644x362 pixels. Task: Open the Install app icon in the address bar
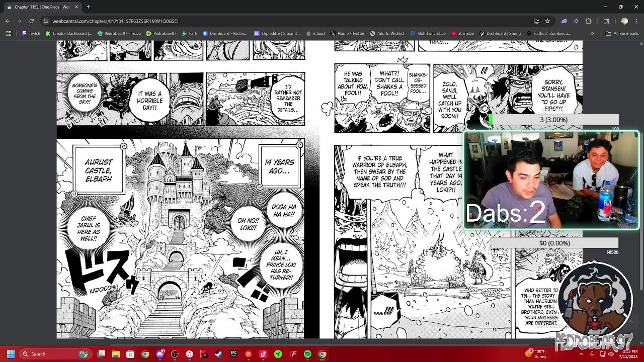(536, 21)
